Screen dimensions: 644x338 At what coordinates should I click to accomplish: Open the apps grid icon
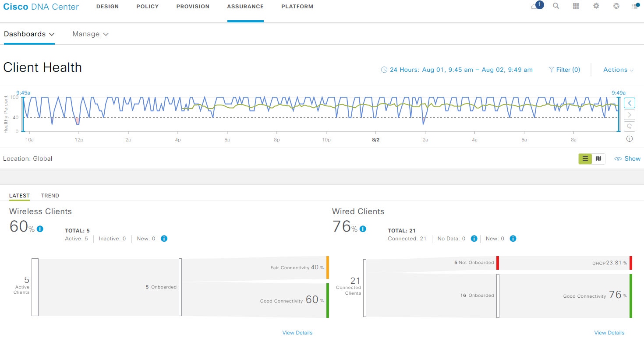tap(576, 6)
